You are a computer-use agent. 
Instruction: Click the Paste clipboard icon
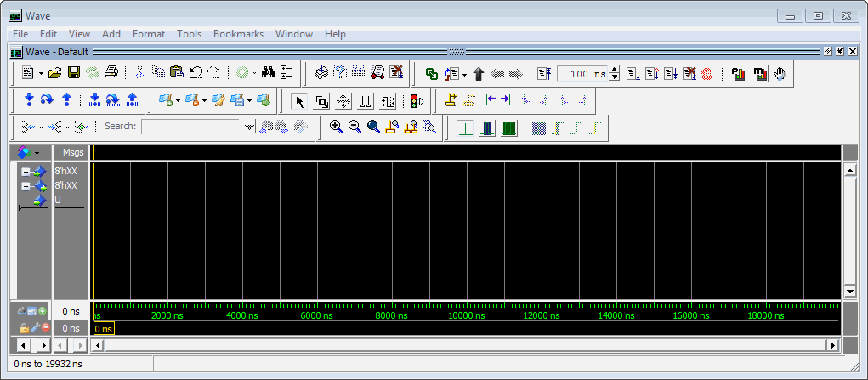pyautogui.click(x=176, y=72)
